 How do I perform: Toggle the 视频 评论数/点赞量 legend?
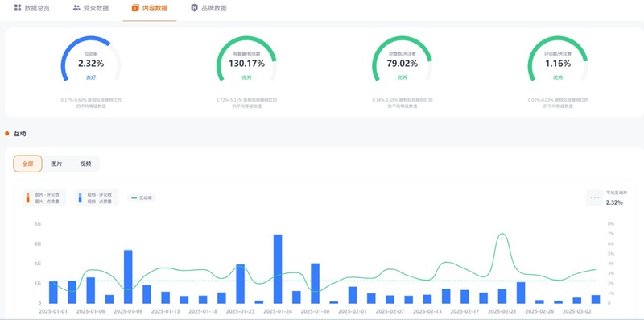pos(97,197)
